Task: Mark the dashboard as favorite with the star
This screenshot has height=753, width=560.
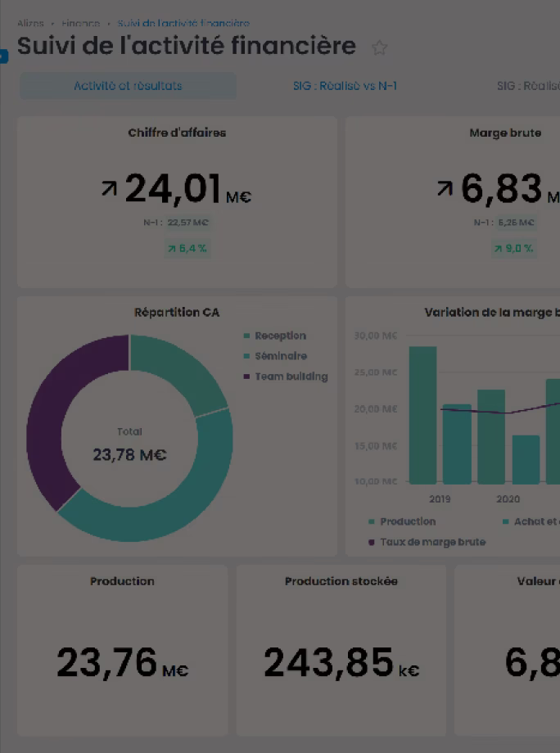Action: (x=379, y=47)
